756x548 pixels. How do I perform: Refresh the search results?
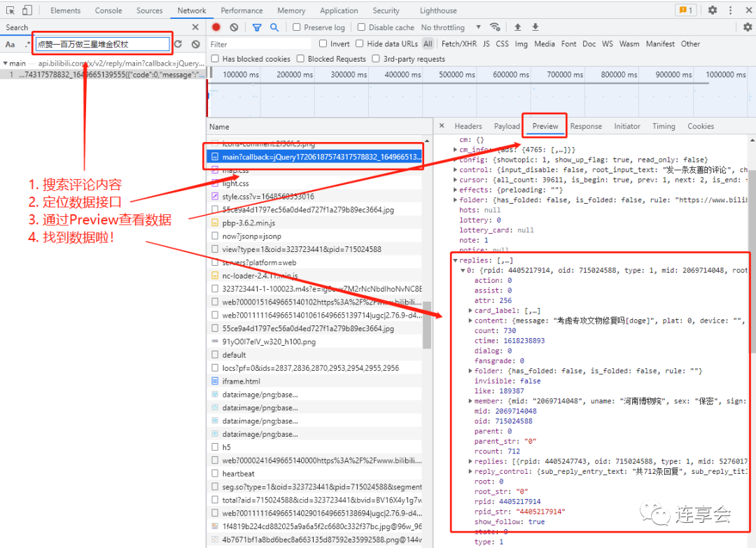(x=178, y=44)
